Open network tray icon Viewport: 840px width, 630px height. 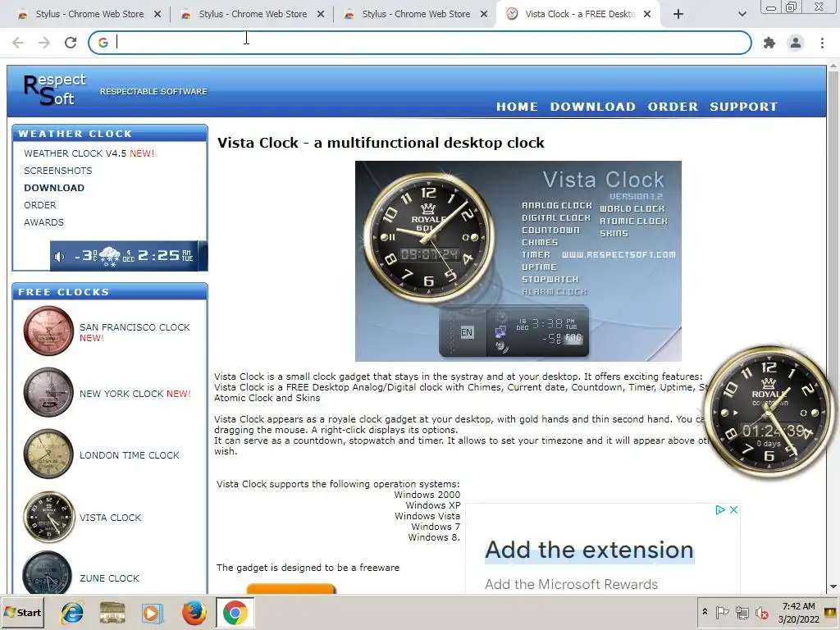742,612
